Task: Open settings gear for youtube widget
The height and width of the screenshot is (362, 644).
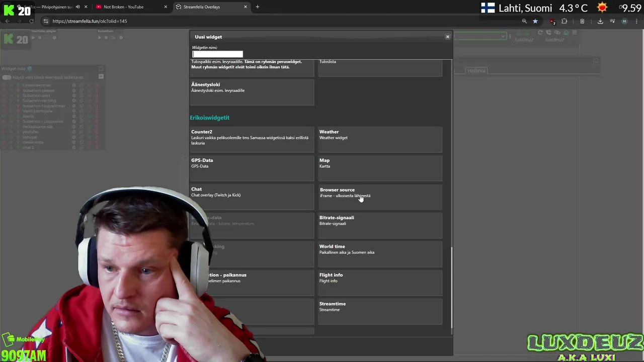Action: point(74,132)
